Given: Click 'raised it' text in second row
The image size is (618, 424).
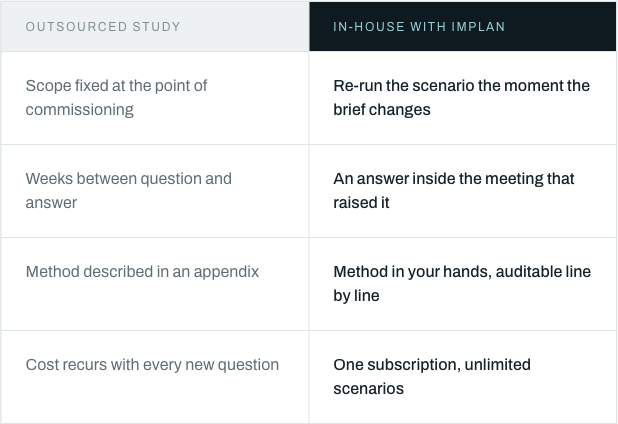Looking at the screenshot, I should tap(361, 203).
